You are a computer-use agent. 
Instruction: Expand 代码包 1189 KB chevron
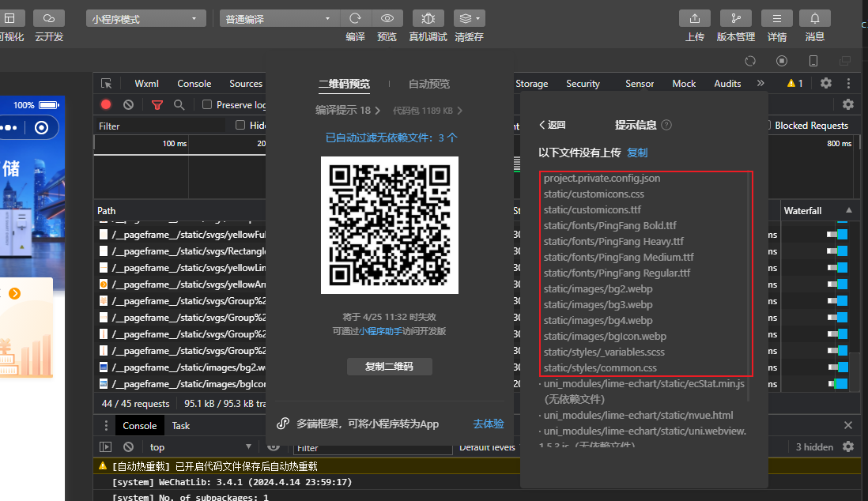pos(459,111)
